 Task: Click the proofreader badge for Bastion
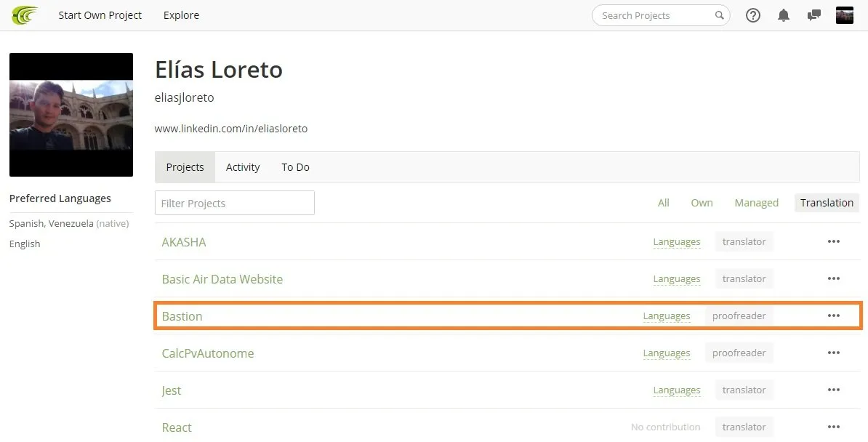(x=739, y=316)
